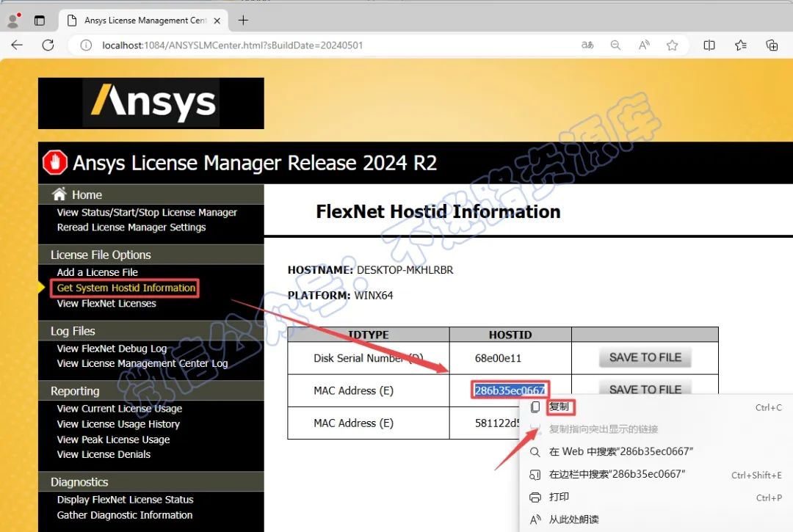The image size is (793, 532).
Task: Click the read aloud icon in context menu
Action: point(535,520)
